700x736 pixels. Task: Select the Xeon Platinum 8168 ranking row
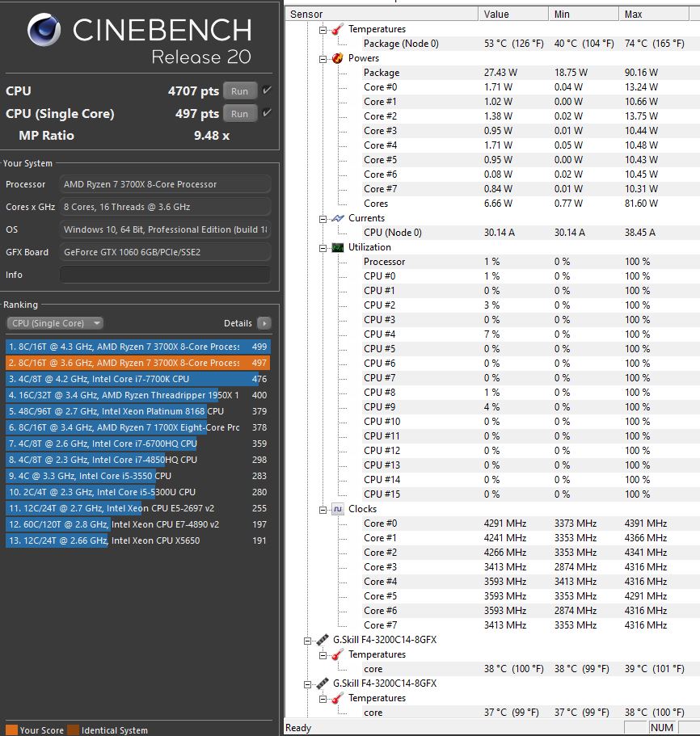click(138, 411)
